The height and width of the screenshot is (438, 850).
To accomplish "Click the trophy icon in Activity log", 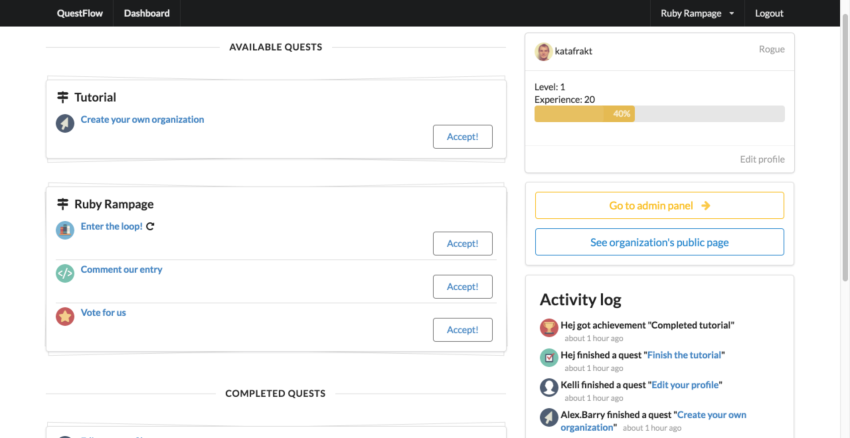I will pyautogui.click(x=548, y=328).
